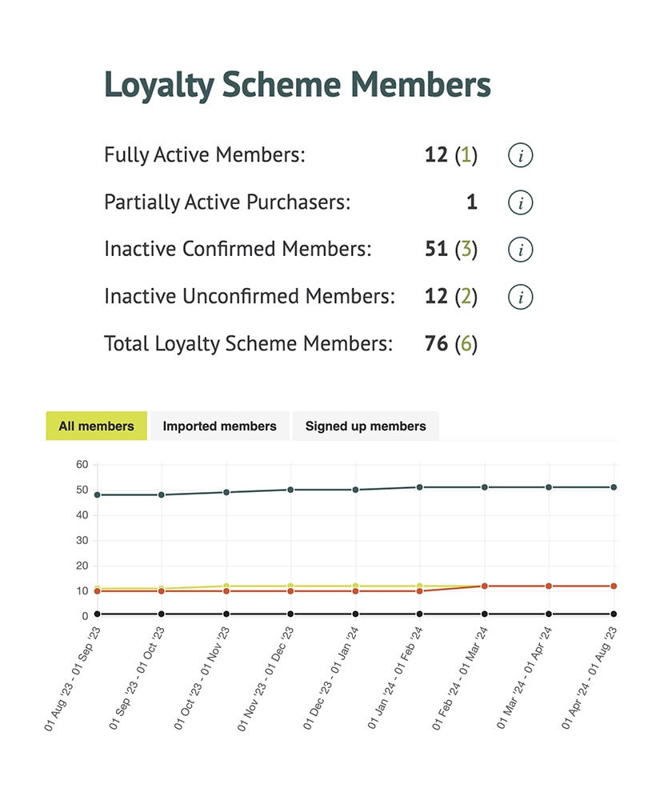The width and height of the screenshot is (672, 800).
Task: Select the Signed up members tab
Action: [x=366, y=426]
